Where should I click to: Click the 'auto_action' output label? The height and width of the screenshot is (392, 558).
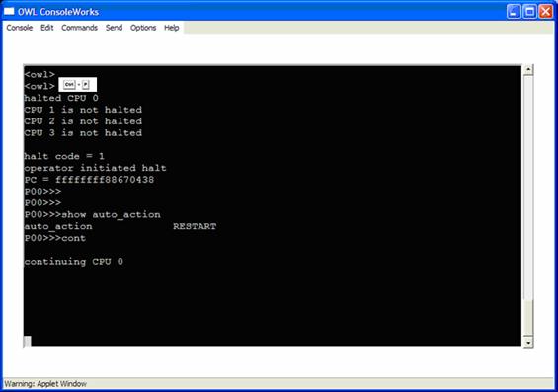[x=58, y=226]
